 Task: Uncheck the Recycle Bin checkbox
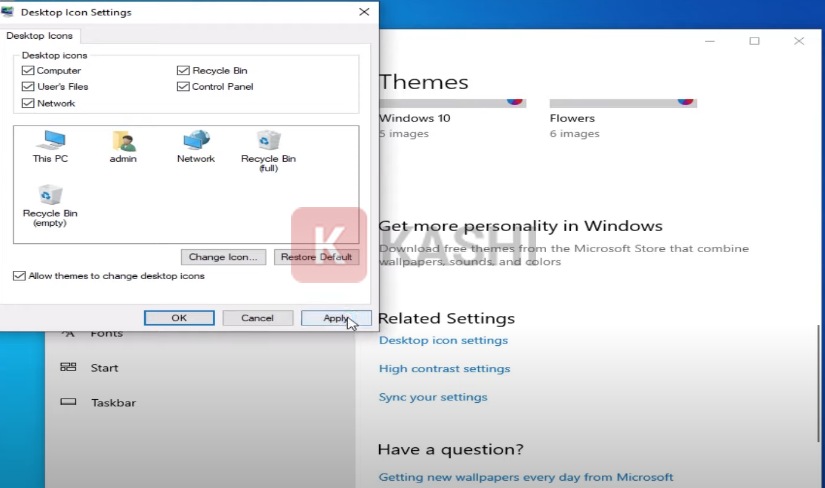tap(183, 71)
